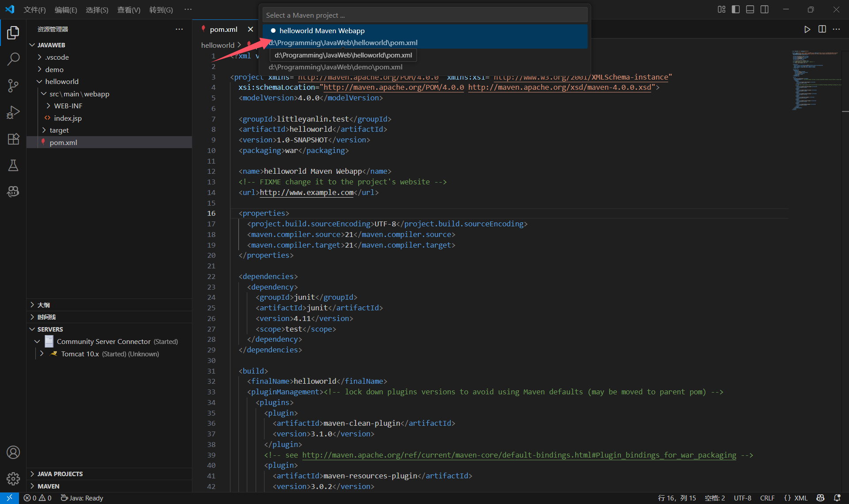Open the Manage gear settings icon
This screenshot has height=504, width=849.
[x=13, y=478]
